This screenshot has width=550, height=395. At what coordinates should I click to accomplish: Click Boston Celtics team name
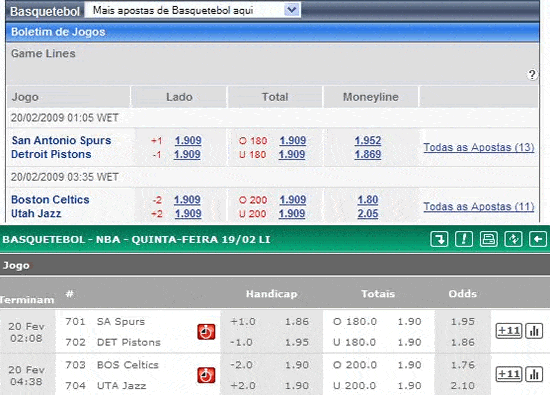50,200
